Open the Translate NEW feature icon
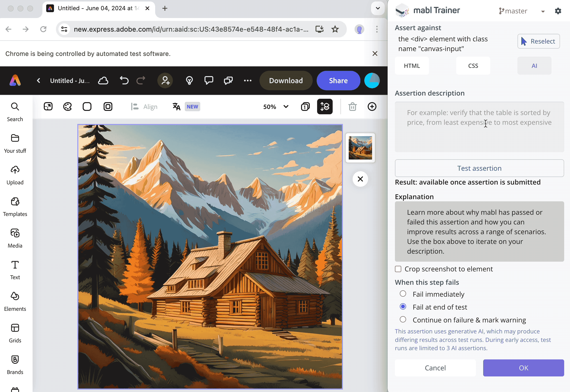Image resolution: width=570 pixels, height=392 pixels. [176, 106]
